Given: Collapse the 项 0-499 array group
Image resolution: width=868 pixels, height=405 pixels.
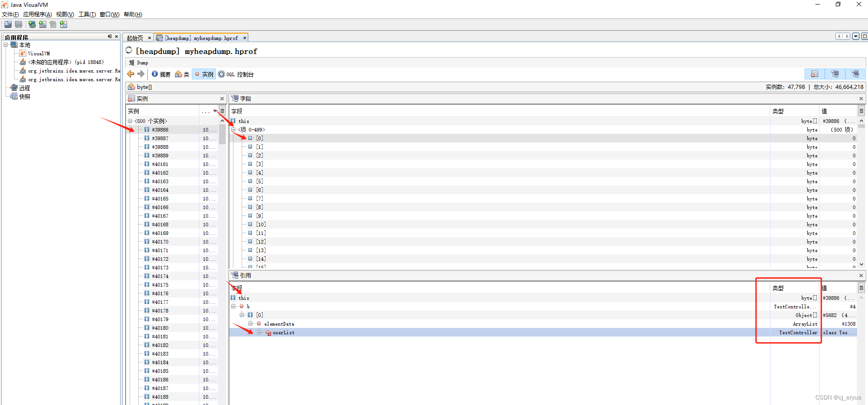Looking at the screenshot, I should (233, 130).
